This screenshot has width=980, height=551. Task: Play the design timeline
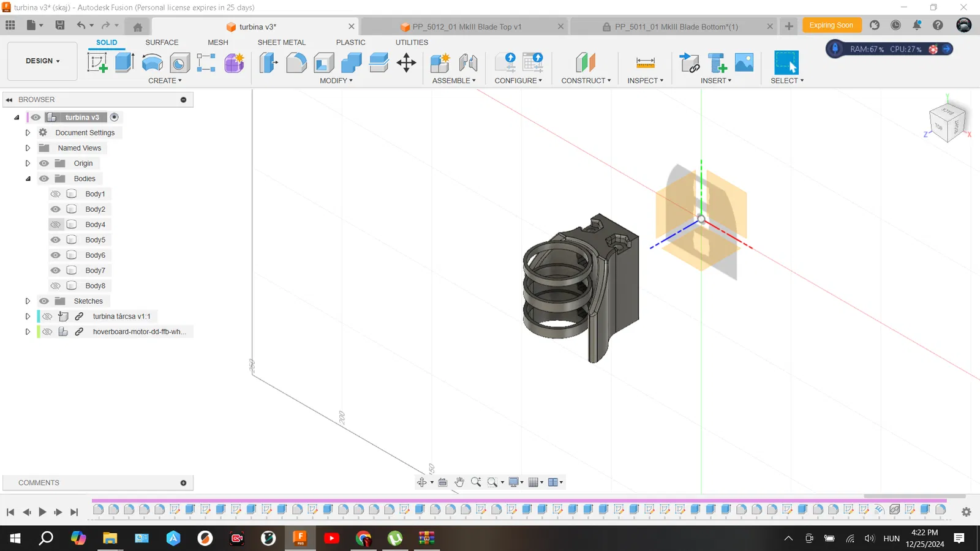(42, 512)
